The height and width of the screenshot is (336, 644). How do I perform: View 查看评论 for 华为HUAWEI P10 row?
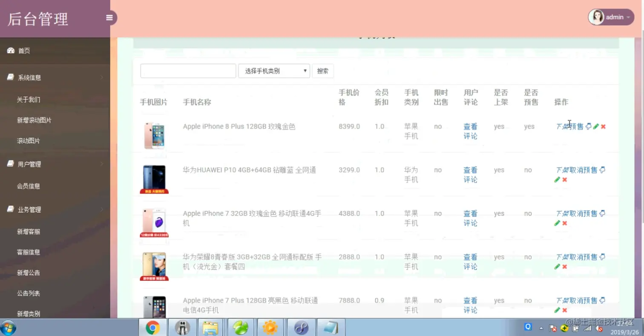(x=471, y=175)
